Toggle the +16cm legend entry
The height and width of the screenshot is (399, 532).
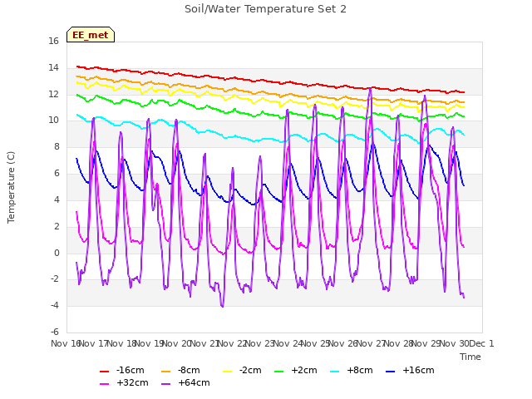tap(410, 370)
